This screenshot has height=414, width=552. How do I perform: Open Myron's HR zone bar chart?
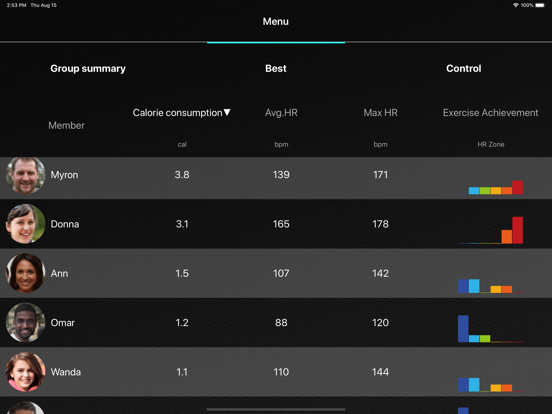tap(490, 187)
